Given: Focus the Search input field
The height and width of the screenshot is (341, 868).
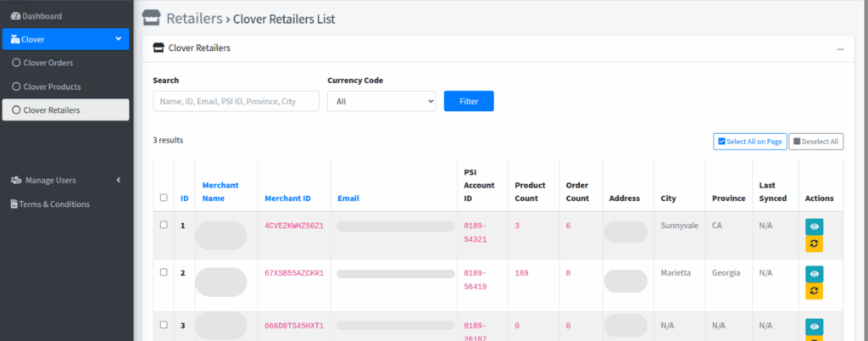Looking at the screenshot, I should pos(236,101).
